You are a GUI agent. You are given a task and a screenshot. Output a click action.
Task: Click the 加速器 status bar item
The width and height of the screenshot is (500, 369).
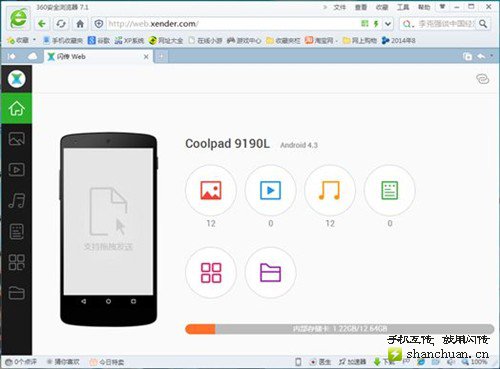[353, 362]
